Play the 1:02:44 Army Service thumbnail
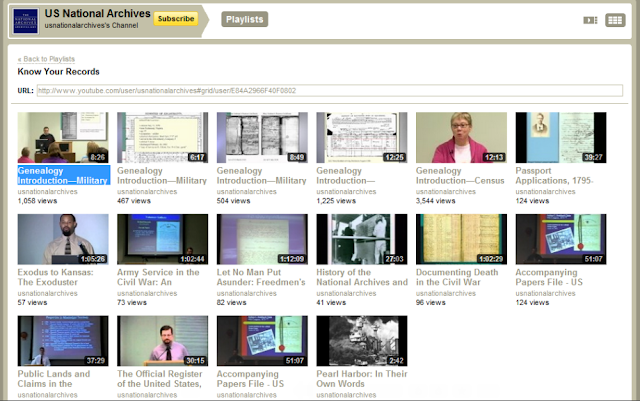This screenshot has height=401, width=640. (x=162, y=239)
